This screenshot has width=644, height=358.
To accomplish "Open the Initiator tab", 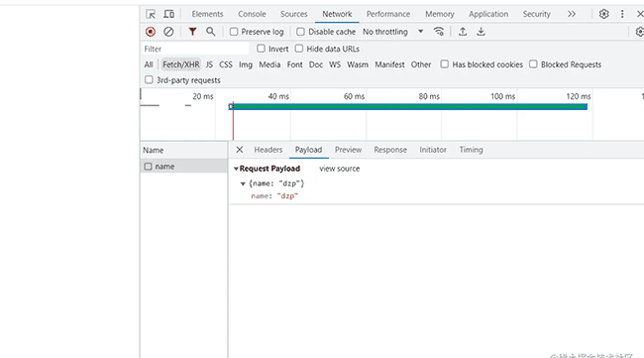I will pos(433,150).
